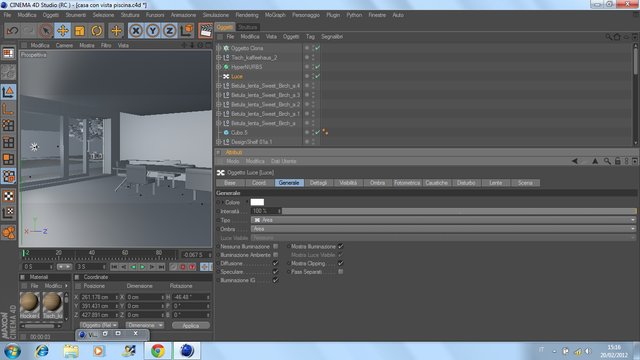Open Chrome from the taskbar
The height and width of the screenshot is (360, 640).
[158, 351]
